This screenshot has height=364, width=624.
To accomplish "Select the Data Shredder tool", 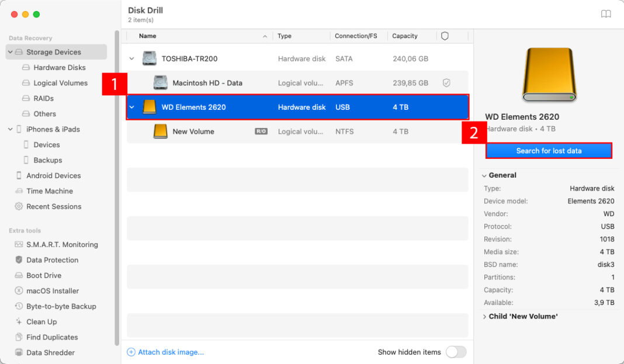I will tap(50, 352).
